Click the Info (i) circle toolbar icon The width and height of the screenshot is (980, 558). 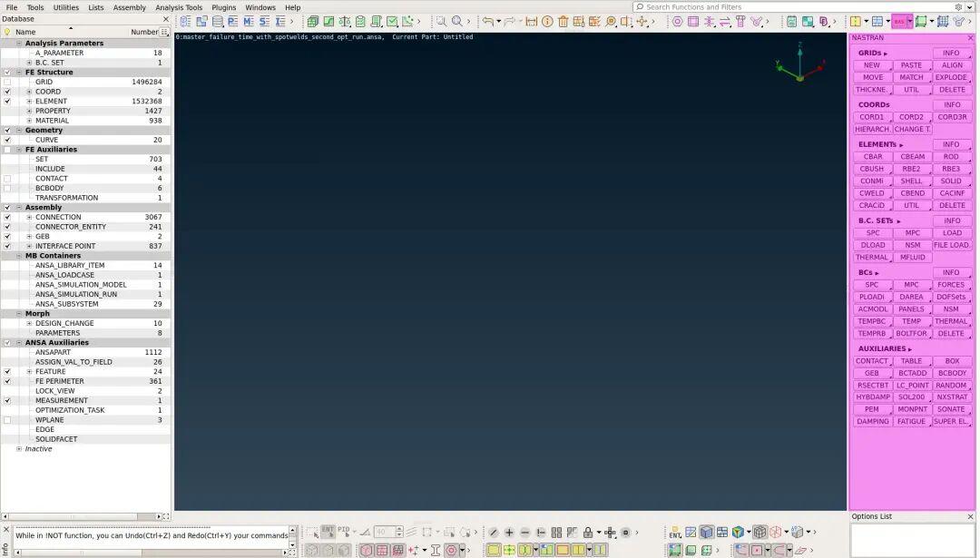point(547,21)
